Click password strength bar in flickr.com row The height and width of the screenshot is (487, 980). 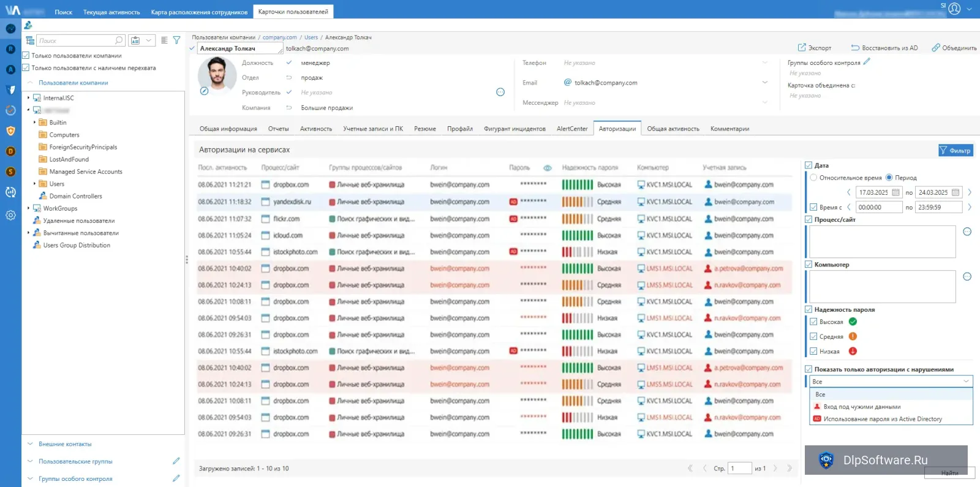[578, 219]
